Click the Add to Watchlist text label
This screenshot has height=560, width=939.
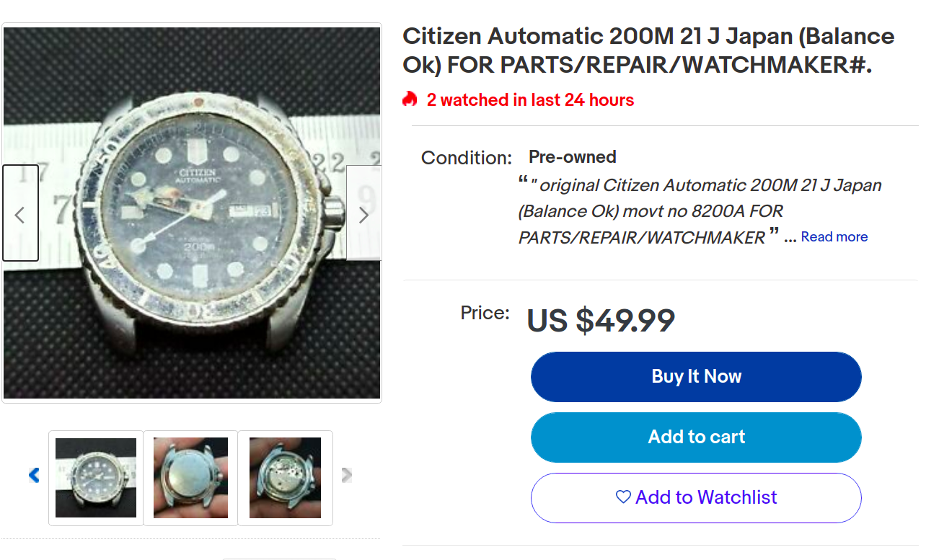(705, 497)
